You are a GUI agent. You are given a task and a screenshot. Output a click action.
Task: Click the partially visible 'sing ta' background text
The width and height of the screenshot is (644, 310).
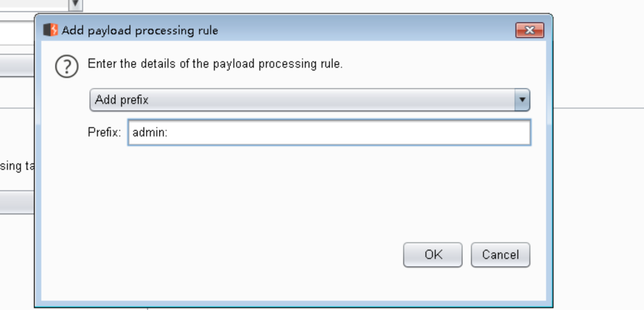click(x=17, y=166)
